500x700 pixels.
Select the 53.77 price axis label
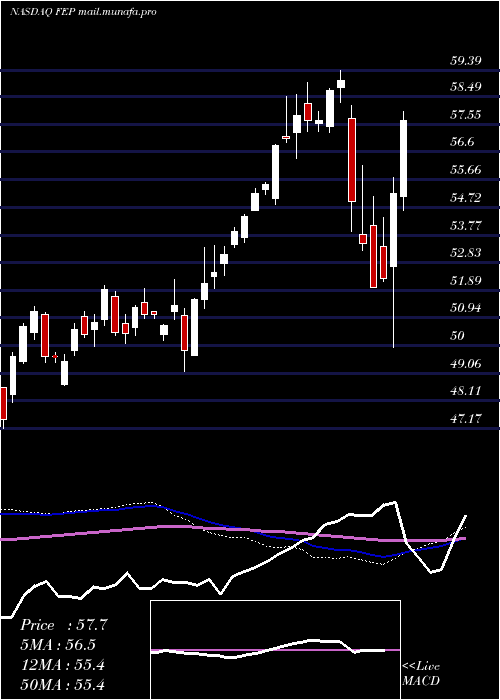pos(465,225)
